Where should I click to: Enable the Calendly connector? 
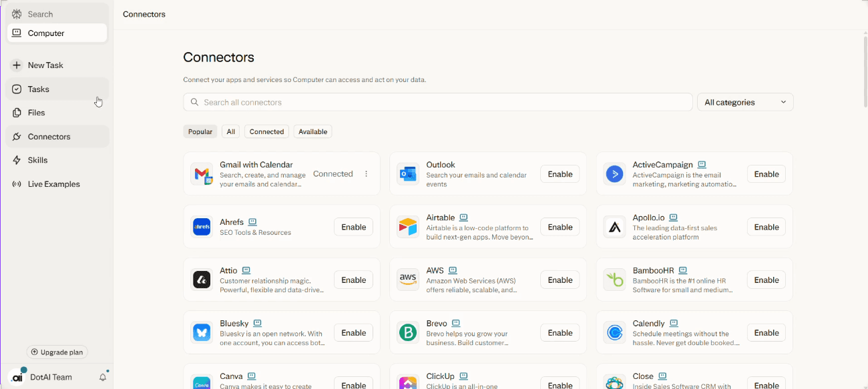click(x=767, y=333)
